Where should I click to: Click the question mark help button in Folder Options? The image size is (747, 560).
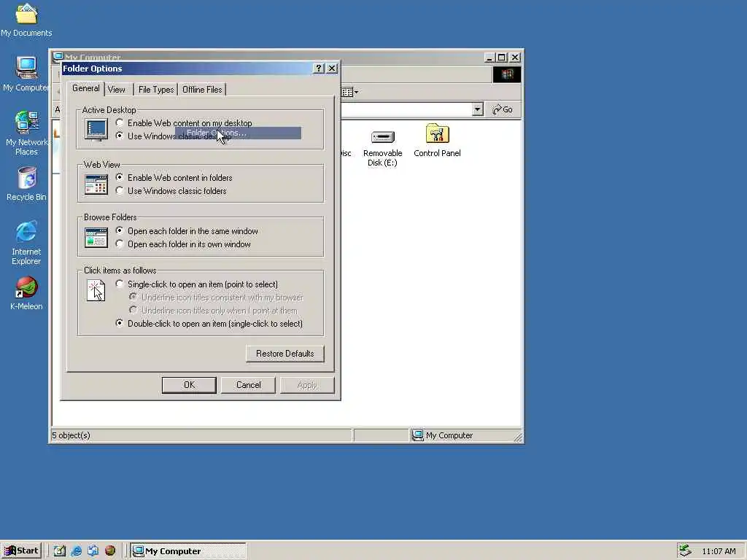319,68
